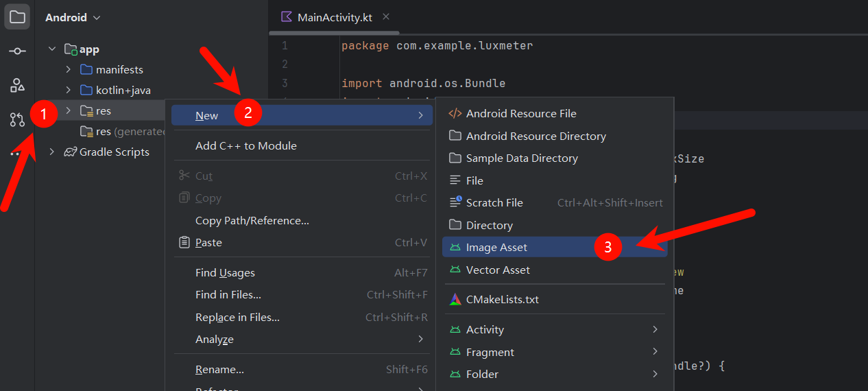Image resolution: width=868 pixels, height=391 pixels.
Task: Select the res (generated) tree item
Action: click(129, 131)
